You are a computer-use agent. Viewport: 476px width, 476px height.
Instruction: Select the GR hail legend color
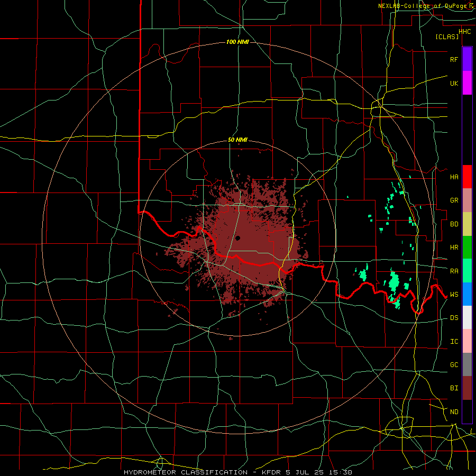click(467, 200)
